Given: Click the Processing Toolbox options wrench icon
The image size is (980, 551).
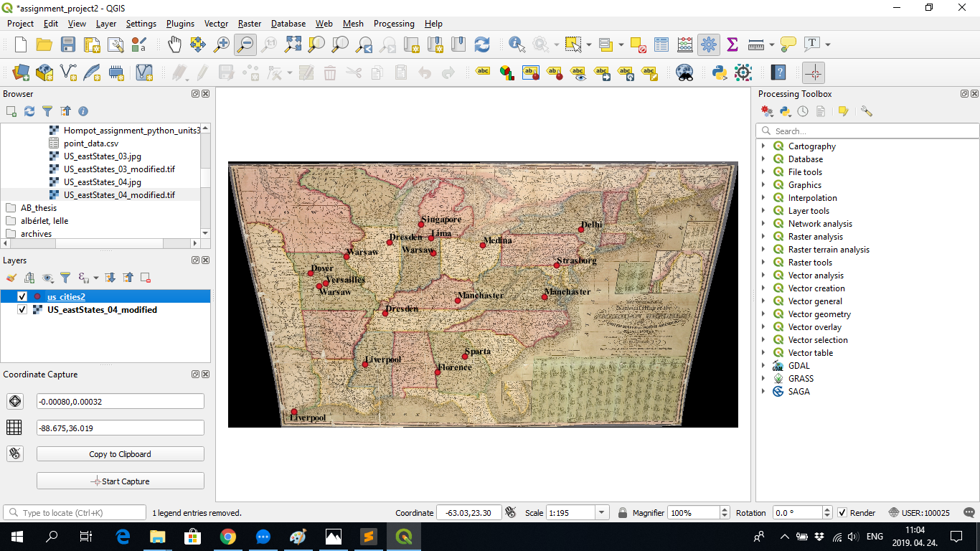Looking at the screenshot, I should pyautogui.click(x=867, y=111).
